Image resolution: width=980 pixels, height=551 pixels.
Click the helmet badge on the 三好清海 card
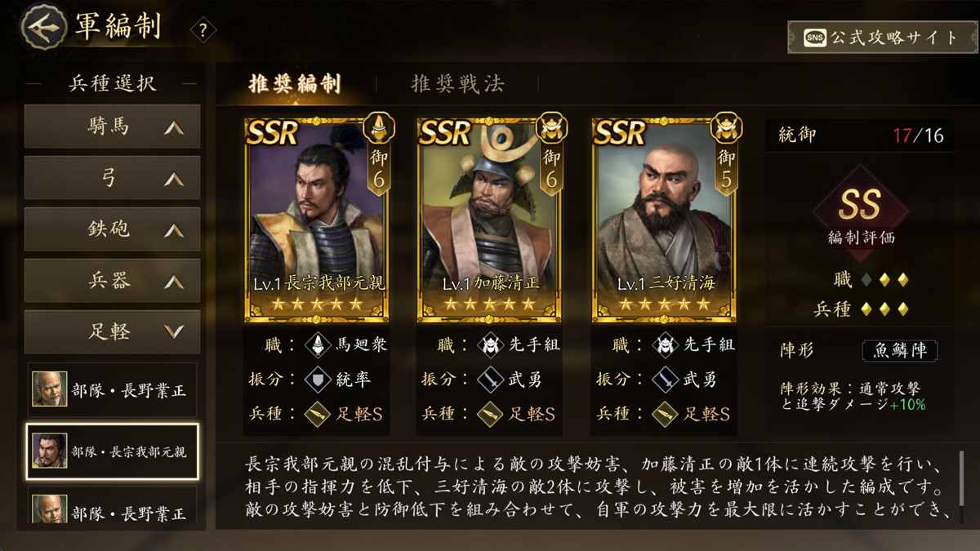[x=726, y=128]
